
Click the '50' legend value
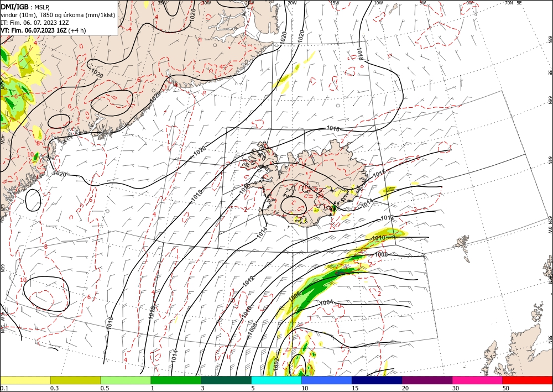506,388
